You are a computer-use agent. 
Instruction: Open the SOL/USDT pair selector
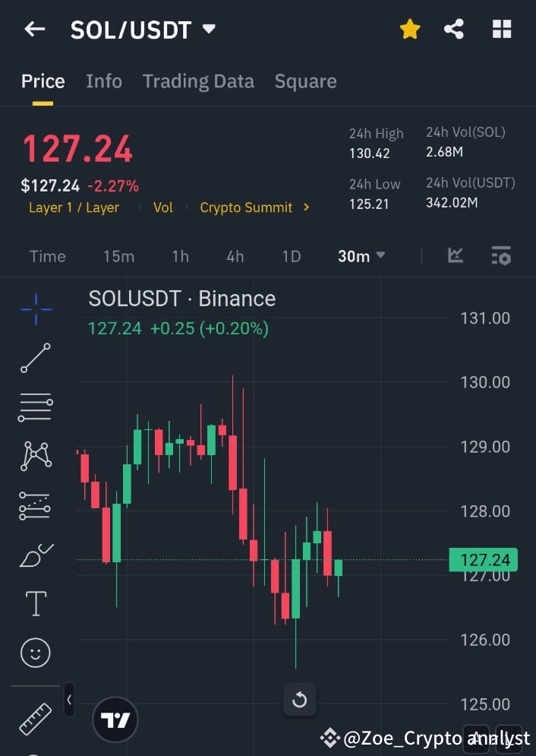[143, 29]
